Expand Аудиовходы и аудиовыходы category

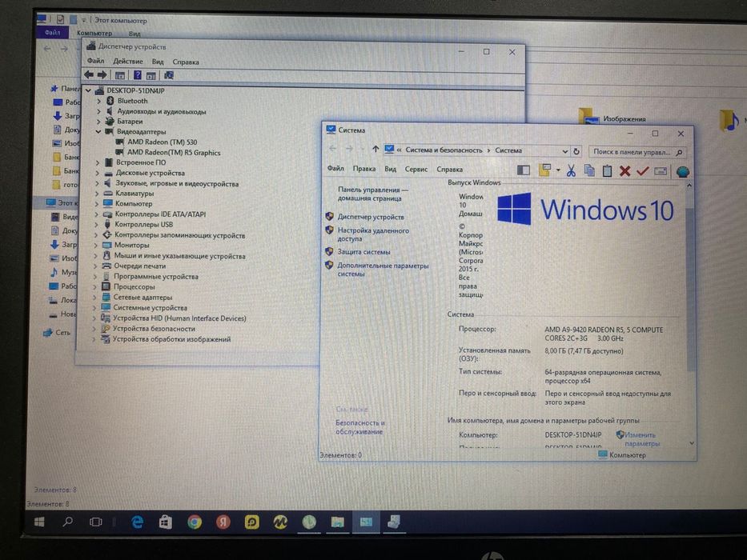click(98, 111)
